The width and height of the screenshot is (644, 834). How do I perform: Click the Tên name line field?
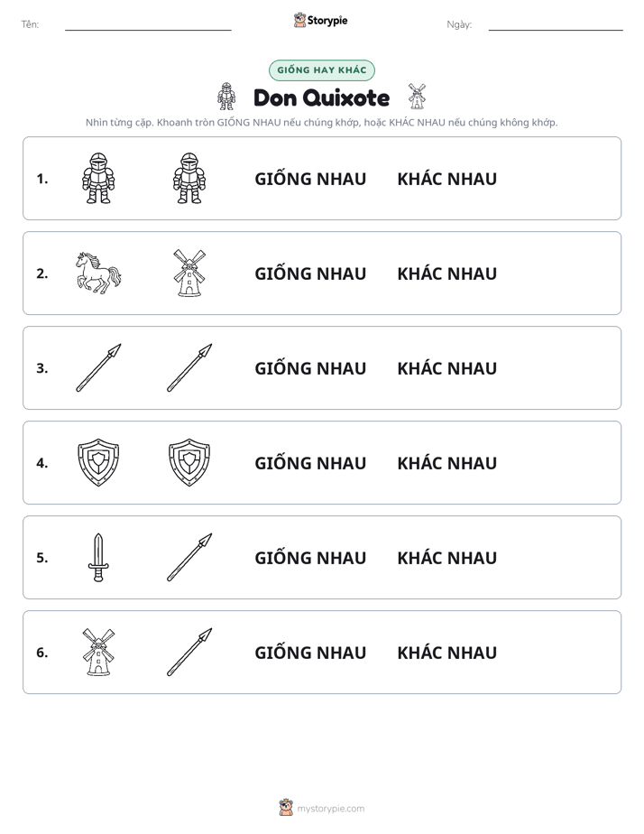[148, 24]
